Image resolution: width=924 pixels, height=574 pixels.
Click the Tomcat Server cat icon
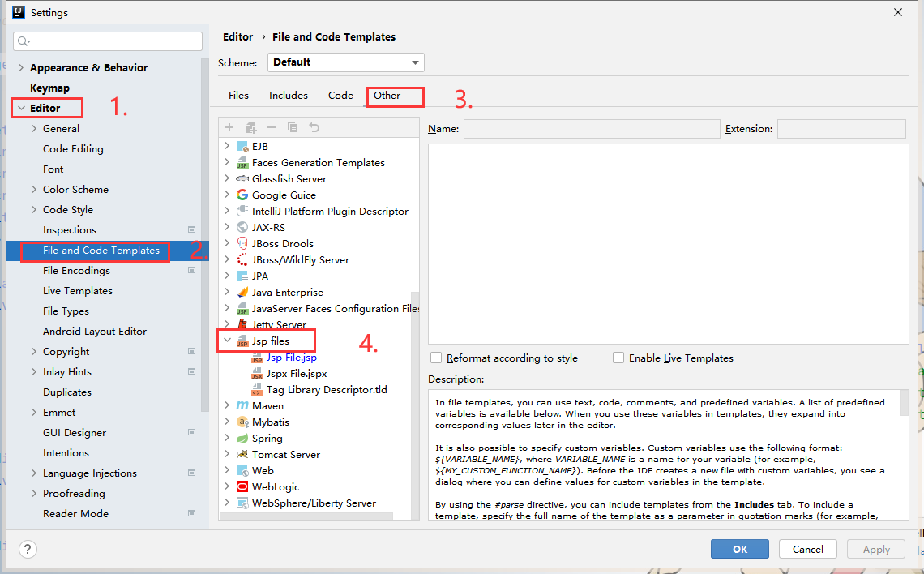coord(242,454)
